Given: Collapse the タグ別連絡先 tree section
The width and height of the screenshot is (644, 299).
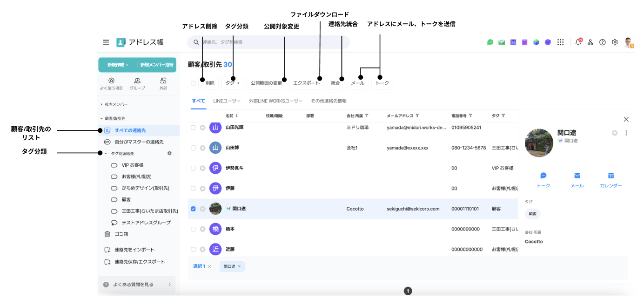Looking at the screenshot, I should (106, 153).
